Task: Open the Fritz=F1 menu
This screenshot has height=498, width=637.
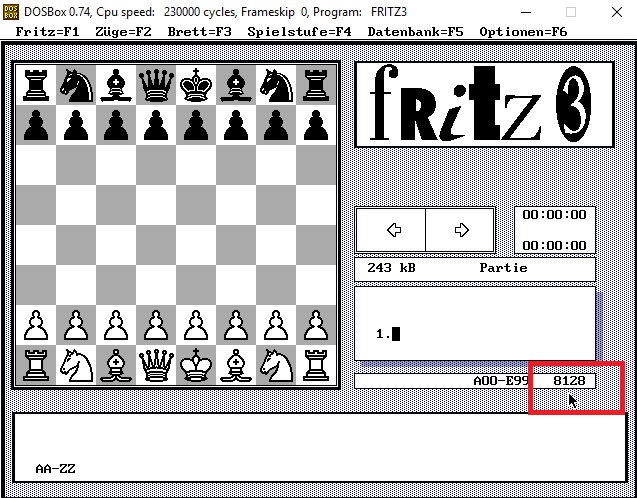Action: click(47, 32)
